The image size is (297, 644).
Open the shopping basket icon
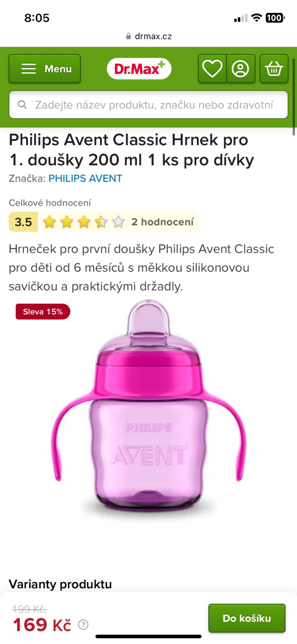pyautogui.click(x=274, y=69)
